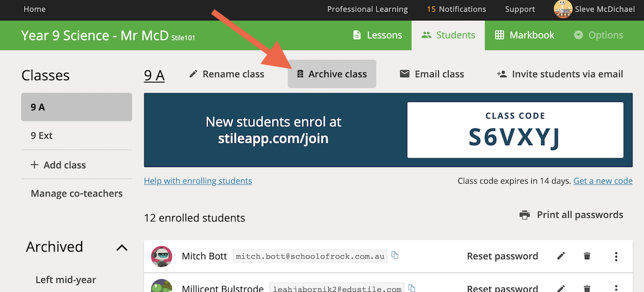The width and height of the screenshot is (644, 292).
Task: Click pencil edit icon for Mitch Bott
Action: click(561, 256)
